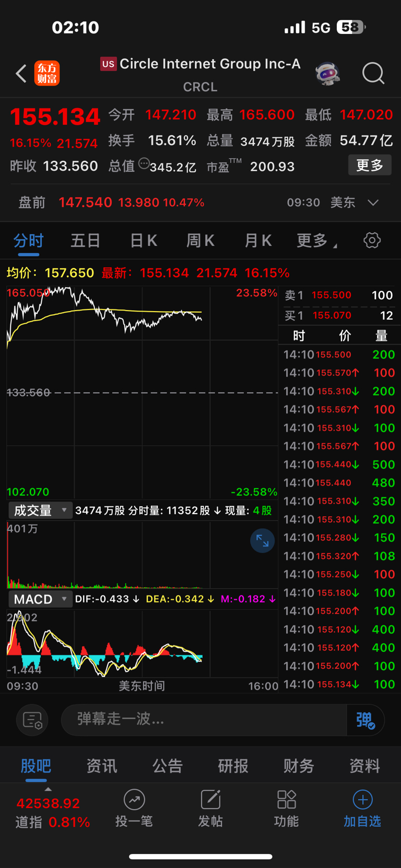Tap the 盘前 147.540 pre-market price
The image size is (401, 868).
click(x=85, y=203)
